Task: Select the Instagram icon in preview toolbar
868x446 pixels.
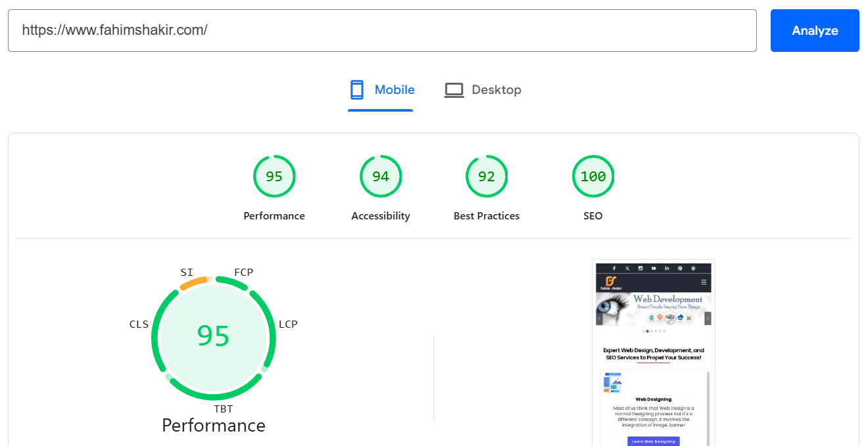Action: point(641,268)
